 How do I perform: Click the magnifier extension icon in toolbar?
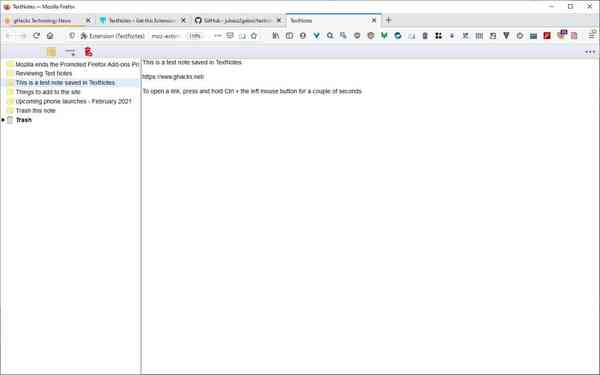[330, 36]
